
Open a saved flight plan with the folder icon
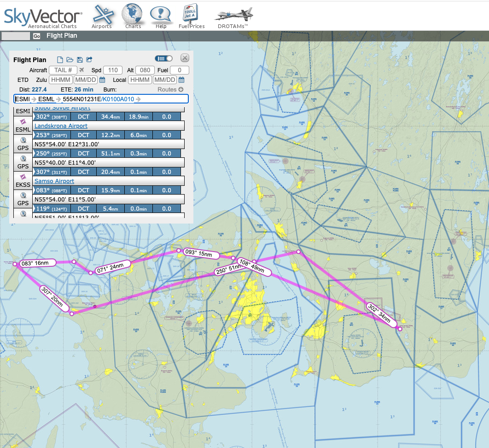coord(70,59)
